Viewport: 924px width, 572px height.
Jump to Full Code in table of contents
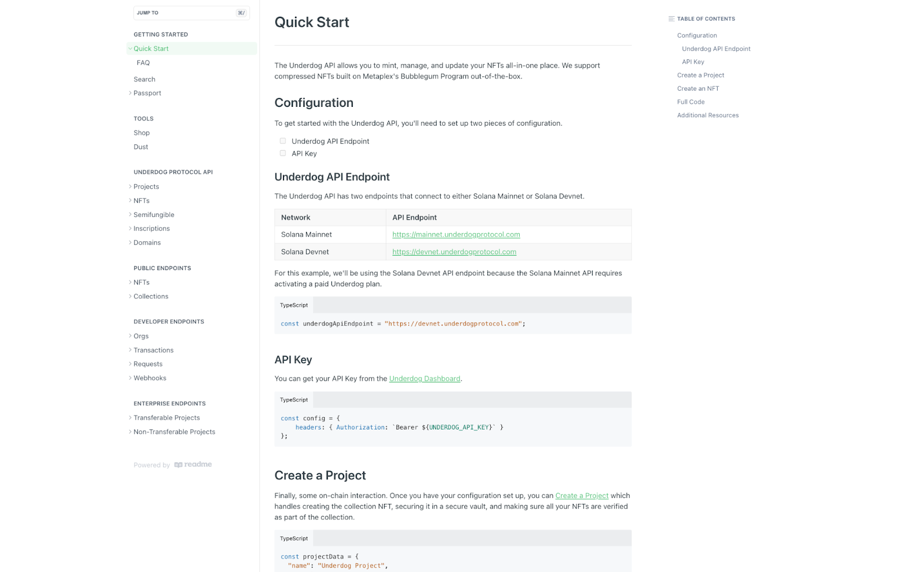coord(691,102)
